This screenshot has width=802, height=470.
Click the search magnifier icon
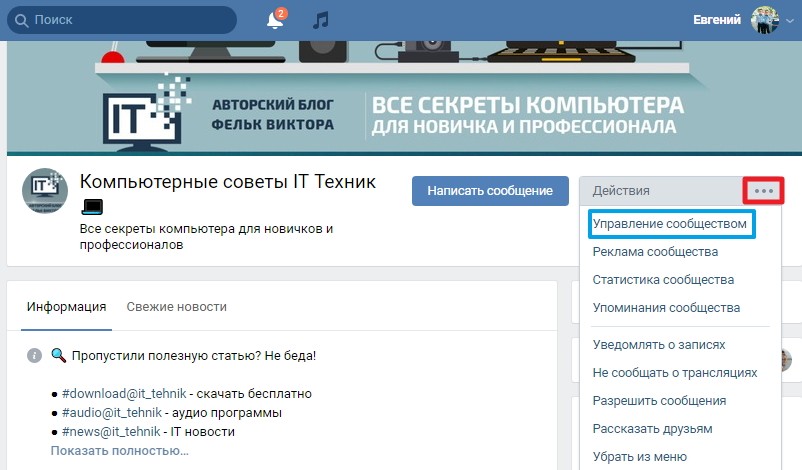point(21,20)
